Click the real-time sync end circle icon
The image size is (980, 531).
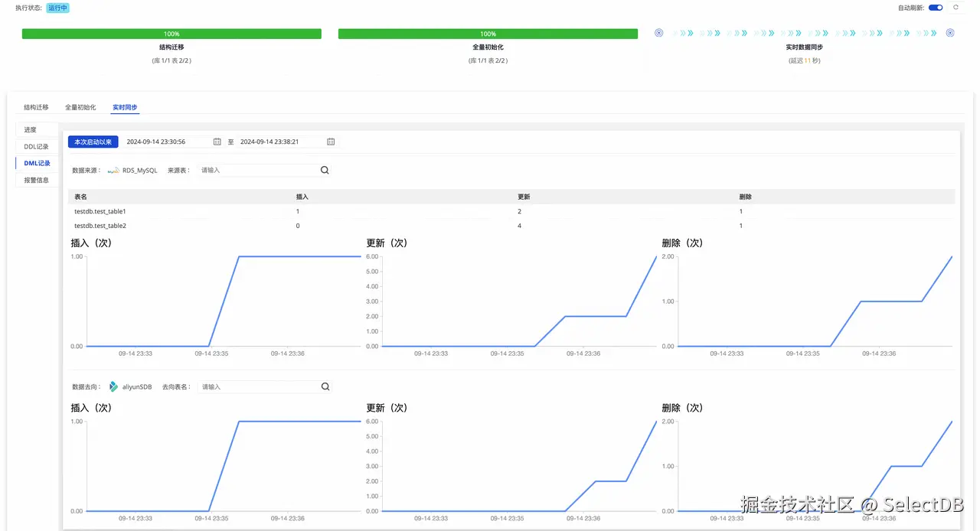pyautogui.click(x=950, y=33)
